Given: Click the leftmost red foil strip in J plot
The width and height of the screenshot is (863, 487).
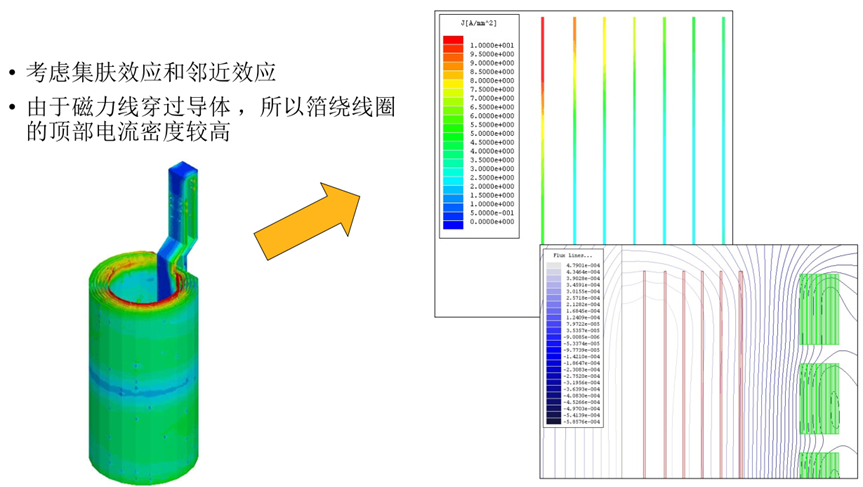Looking at the screenshot, I should point(543,130).
